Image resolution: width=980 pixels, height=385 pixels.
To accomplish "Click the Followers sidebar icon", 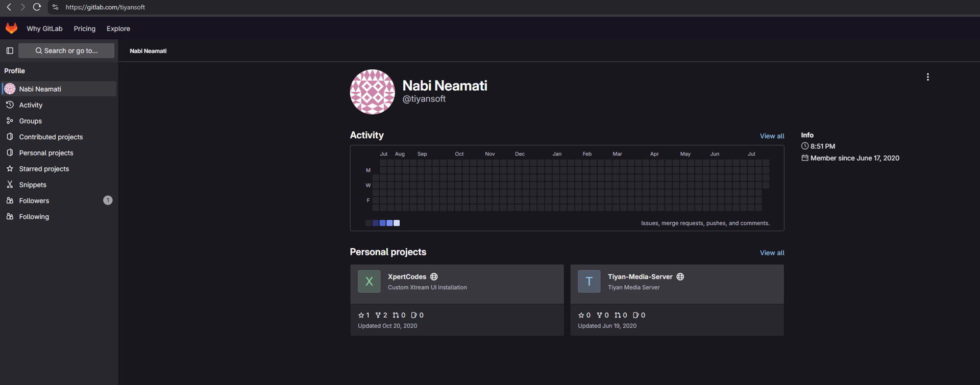I will pyautogui.click(x=10, y=200).
